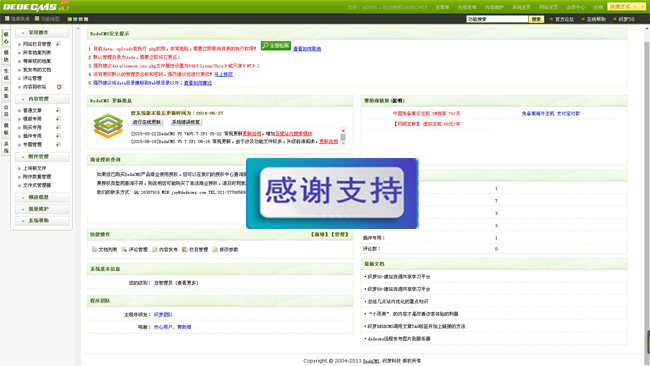650x366 pixels.
Task: Open 会员中心 in the top navigation
Action: (575, 7)
